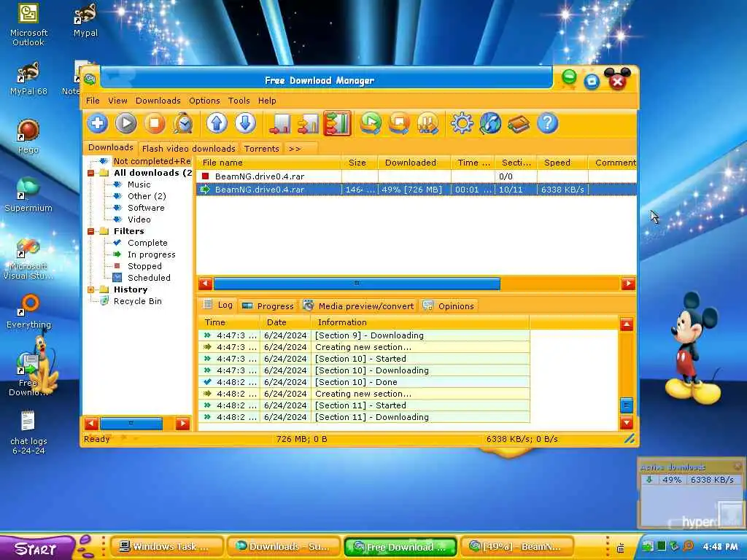Switch to the Progress tab
Screen dimensions: 747x560
coord(268,306)
